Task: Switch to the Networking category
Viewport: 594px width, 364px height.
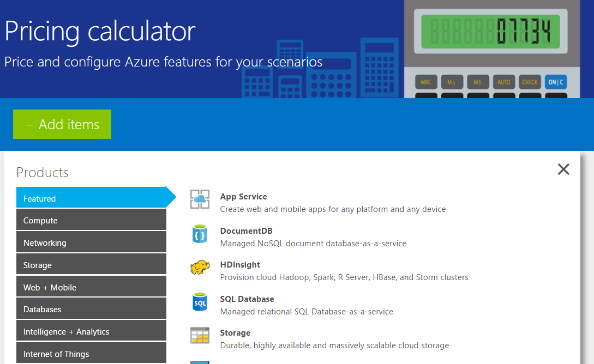Action: [91, 242]
